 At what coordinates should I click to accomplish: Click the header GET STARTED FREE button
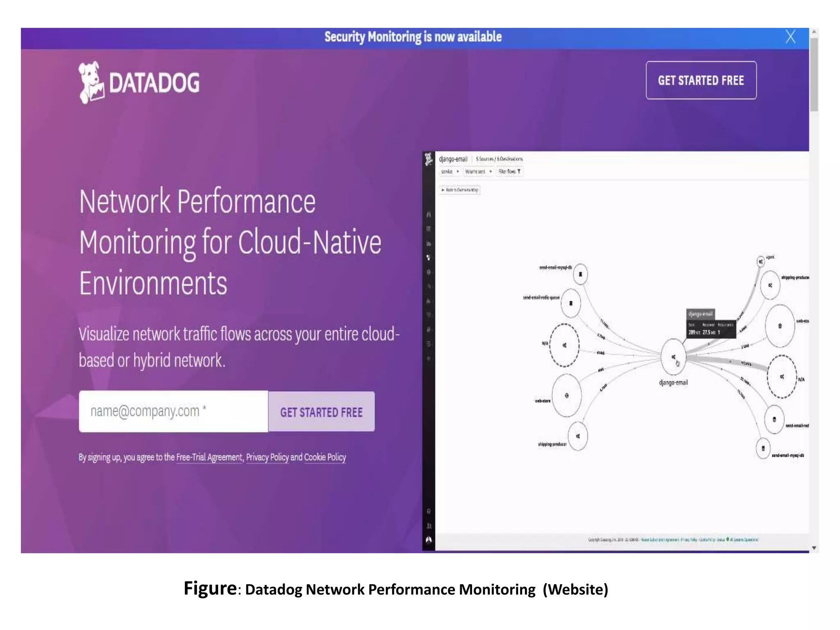701,80
